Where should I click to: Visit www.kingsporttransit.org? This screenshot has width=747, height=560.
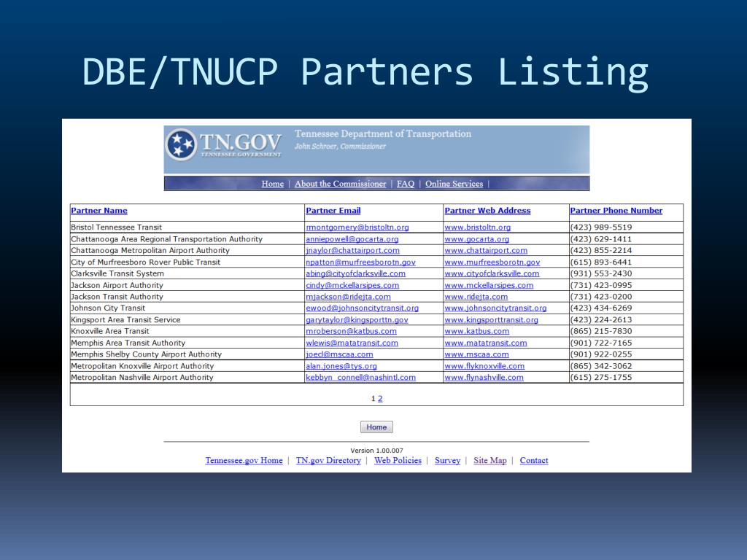[x=491, y=320]
